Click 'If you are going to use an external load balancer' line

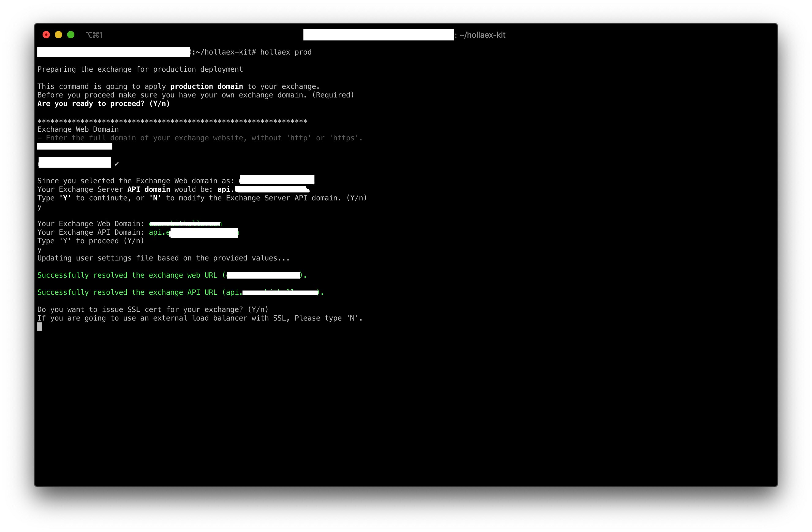coord(200,318)
